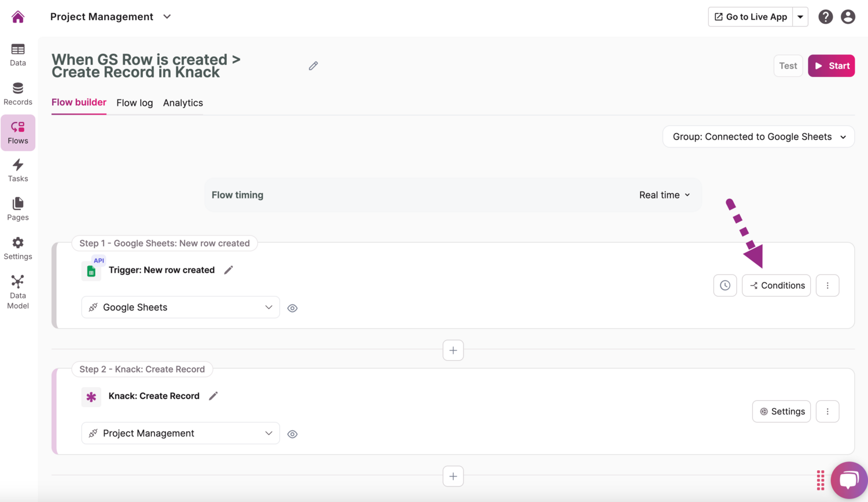Open Conditions for the trigger step
This screenshot has width=868, height=502.
[777, 285]
